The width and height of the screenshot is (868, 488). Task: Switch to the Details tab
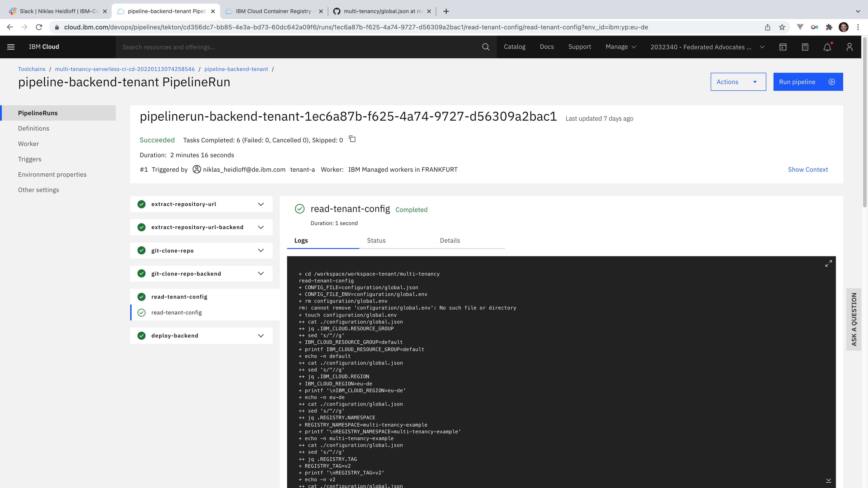450,240
